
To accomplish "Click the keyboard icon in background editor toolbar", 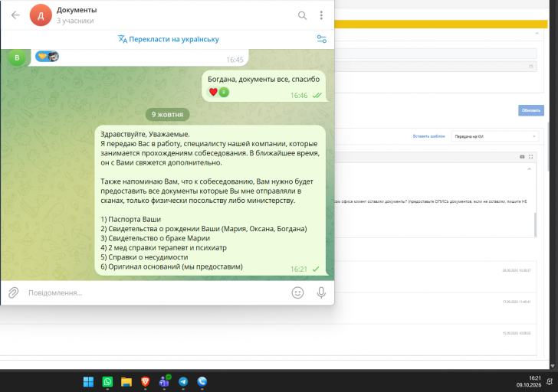I will click(522, 157).
